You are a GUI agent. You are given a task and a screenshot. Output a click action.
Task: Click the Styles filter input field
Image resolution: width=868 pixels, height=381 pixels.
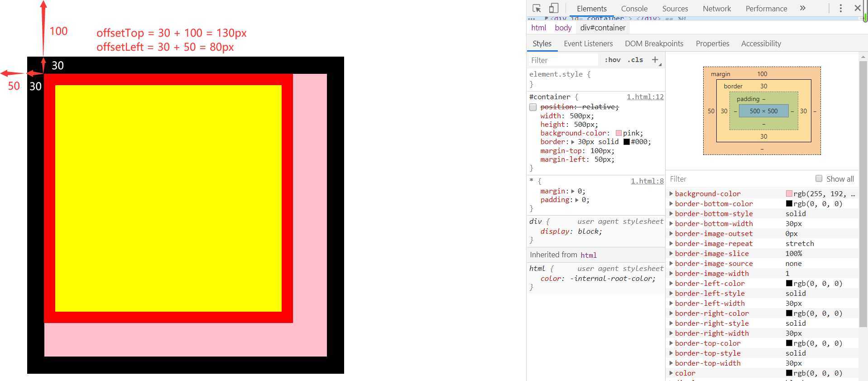click(563, 60)
